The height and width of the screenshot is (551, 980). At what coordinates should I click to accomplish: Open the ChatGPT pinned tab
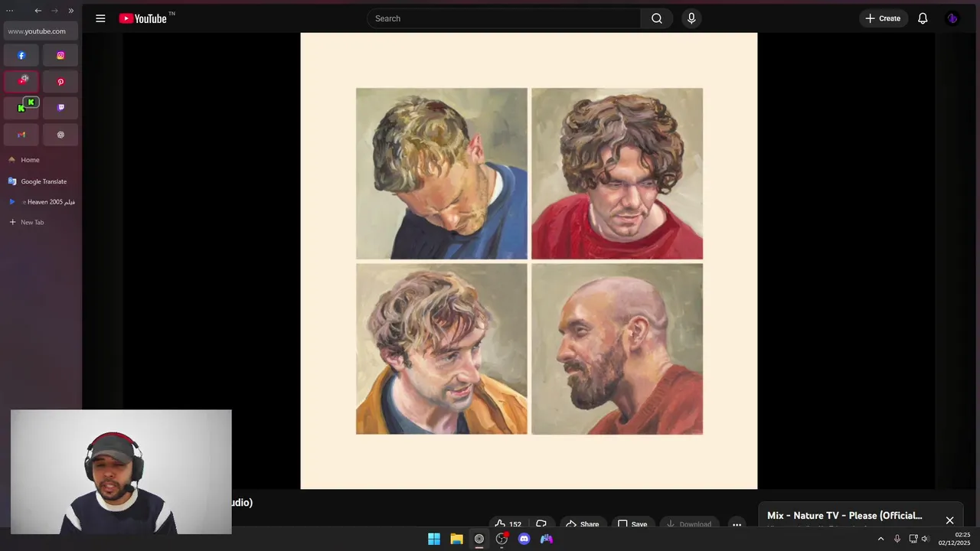(60, 134)
